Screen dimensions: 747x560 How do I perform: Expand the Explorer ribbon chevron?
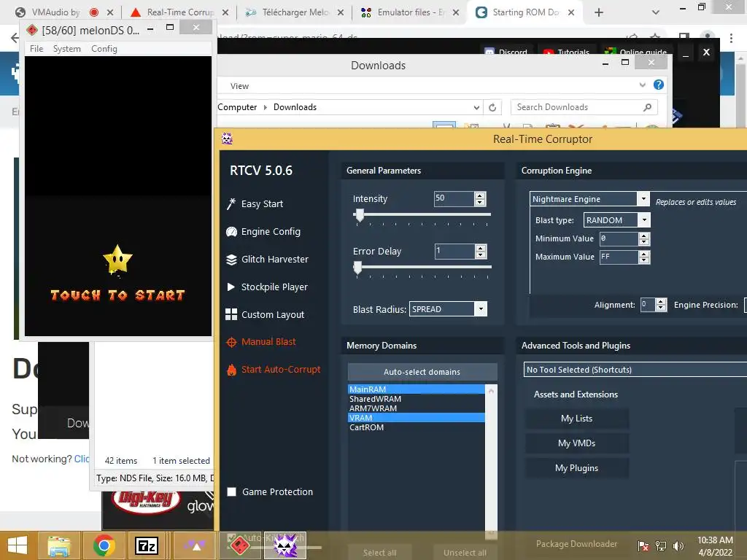tap(642, 85)
